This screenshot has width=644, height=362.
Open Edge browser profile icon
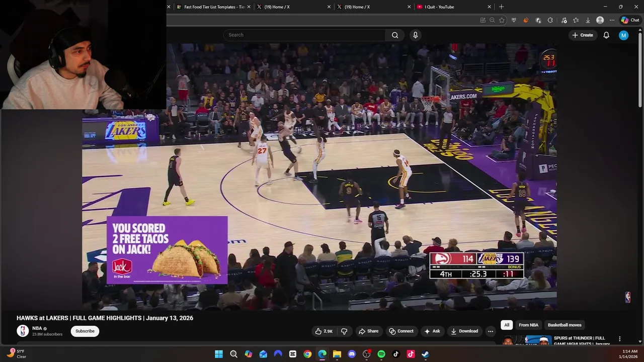click(600, 20)
